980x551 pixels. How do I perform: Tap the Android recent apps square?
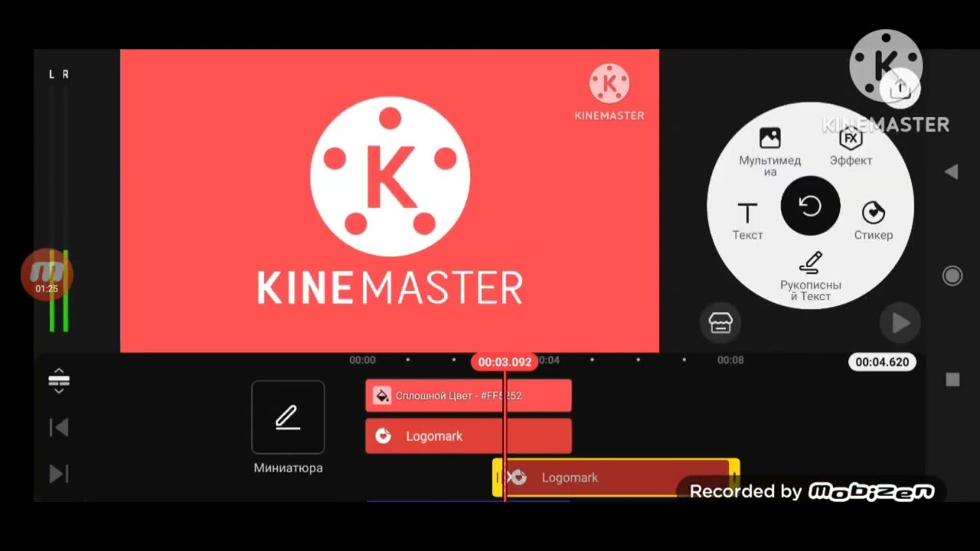point(952,380)
